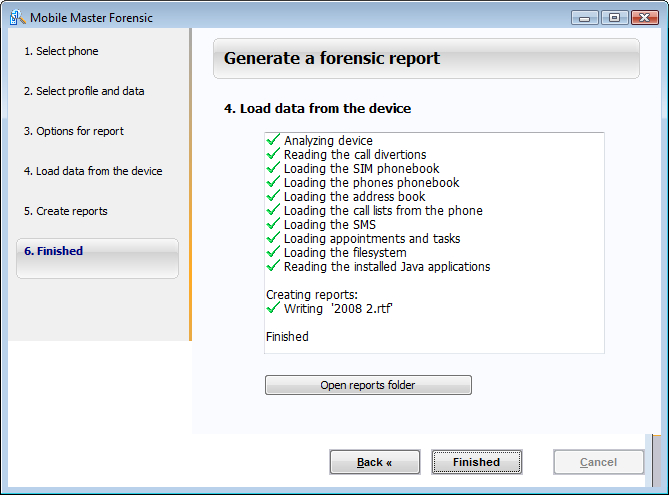669x495 pixels.
Task: Click checkmark beside Writing '2008 2.rtf'
Action: (x=272, y=309)
